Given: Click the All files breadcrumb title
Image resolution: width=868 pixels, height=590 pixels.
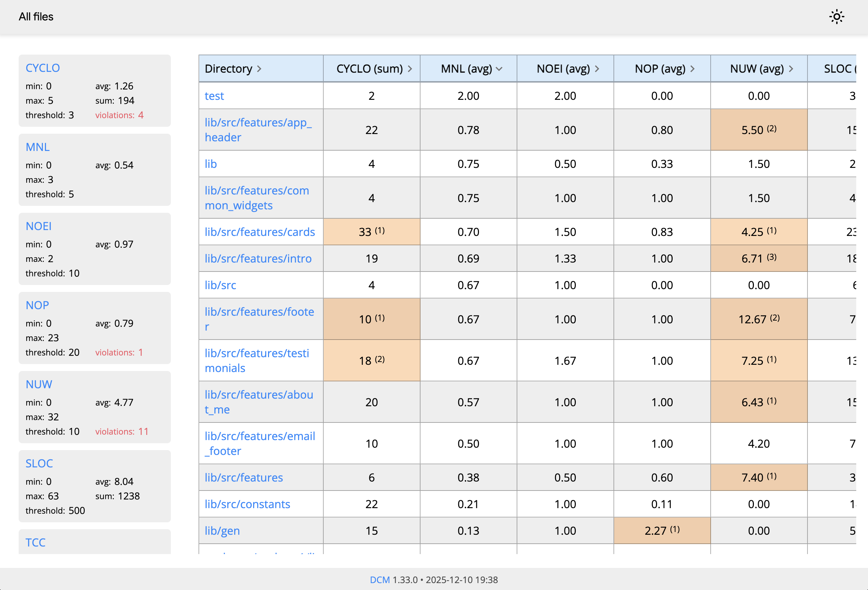Looking at the screenshot, I should 36,17.
